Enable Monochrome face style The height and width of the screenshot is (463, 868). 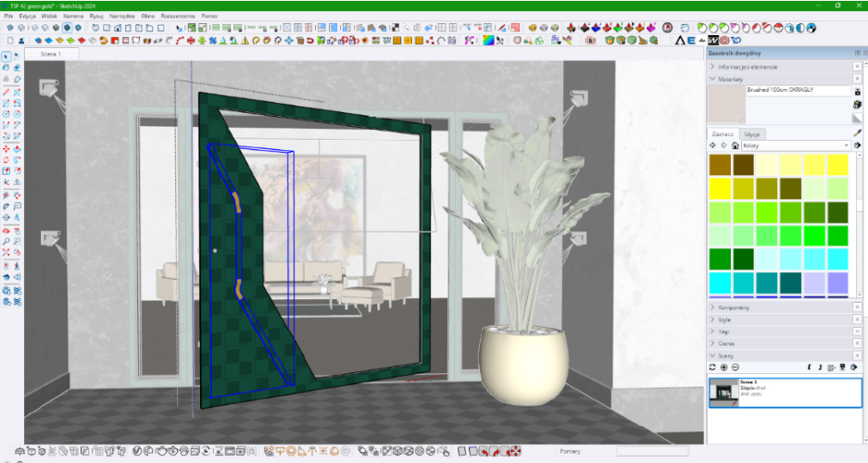point(78,28)
